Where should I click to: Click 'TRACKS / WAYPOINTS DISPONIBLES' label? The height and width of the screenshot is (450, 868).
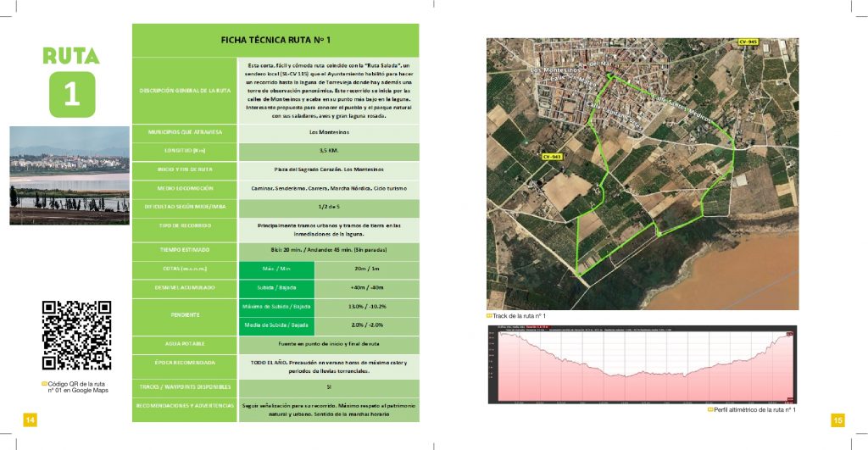coord(185,387)
